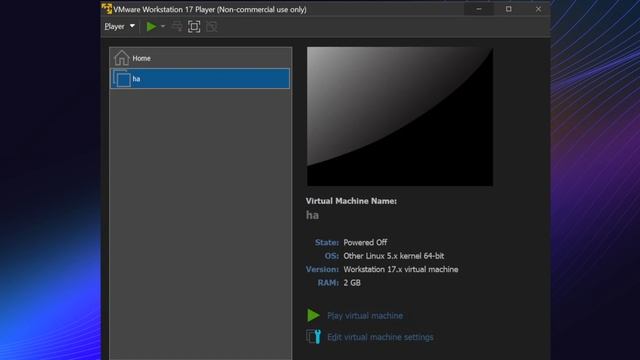Click Send Ctrl+Alt+Del toolbar icon
Viewport: 640px width, 360px height.
coord(177,27)
